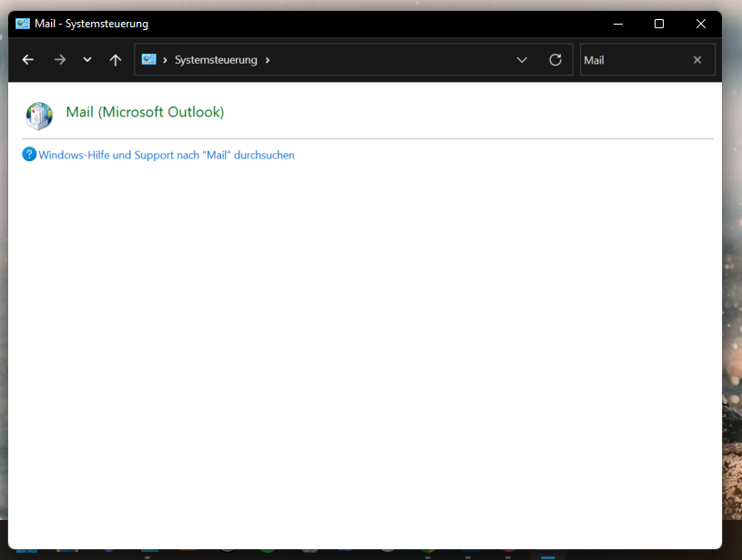Click the Control Panel icon in address bar

coord(149,60)
